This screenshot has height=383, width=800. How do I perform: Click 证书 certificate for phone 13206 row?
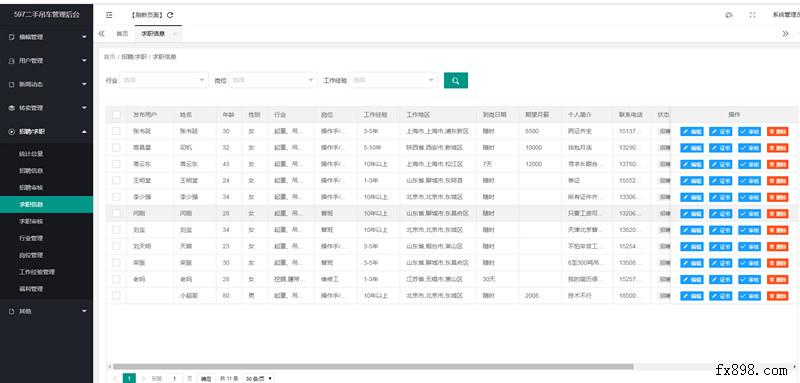coord(720,214)
